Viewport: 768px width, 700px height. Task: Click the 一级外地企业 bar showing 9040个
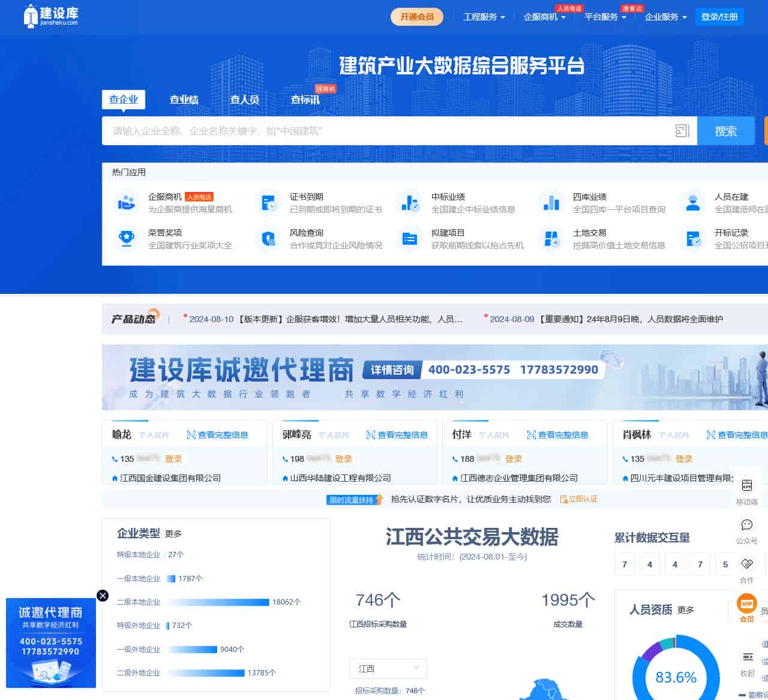pyautogui.click(x=192, y=650)
